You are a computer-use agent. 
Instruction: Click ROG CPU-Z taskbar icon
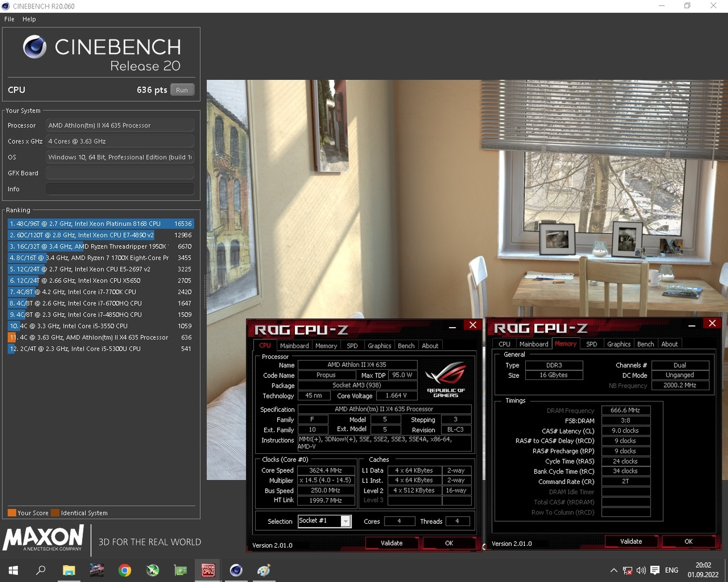point(208,570)
